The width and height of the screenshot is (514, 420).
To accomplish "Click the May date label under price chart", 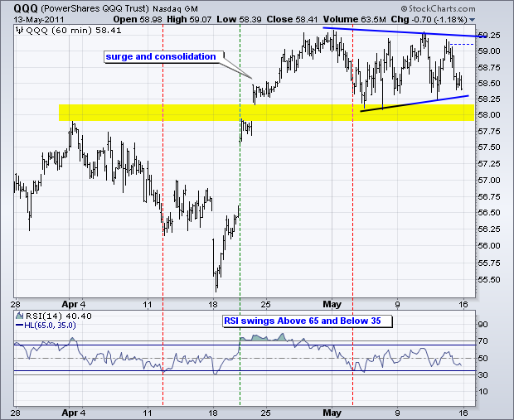I will [332, 304].
